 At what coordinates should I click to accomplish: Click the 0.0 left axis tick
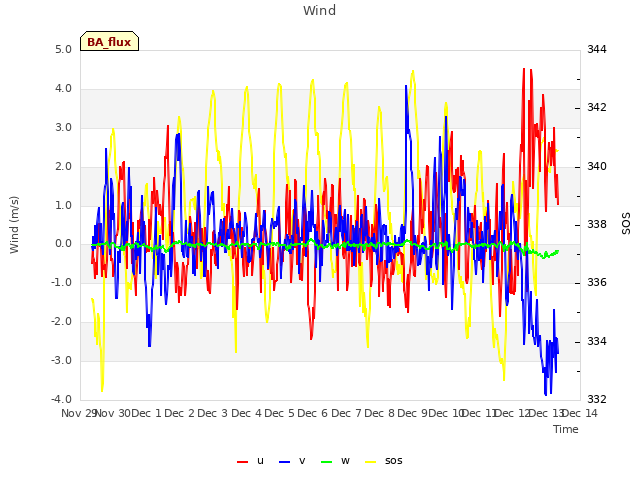coord(63,244)
